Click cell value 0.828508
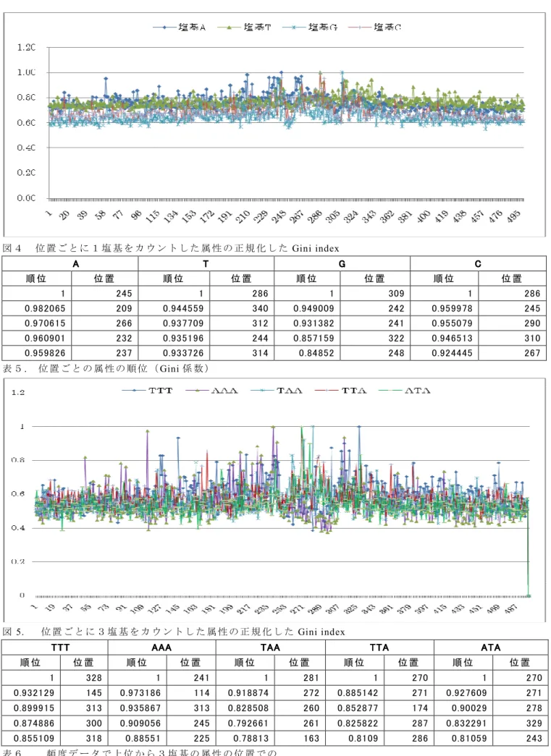 [x=248, y=708]
